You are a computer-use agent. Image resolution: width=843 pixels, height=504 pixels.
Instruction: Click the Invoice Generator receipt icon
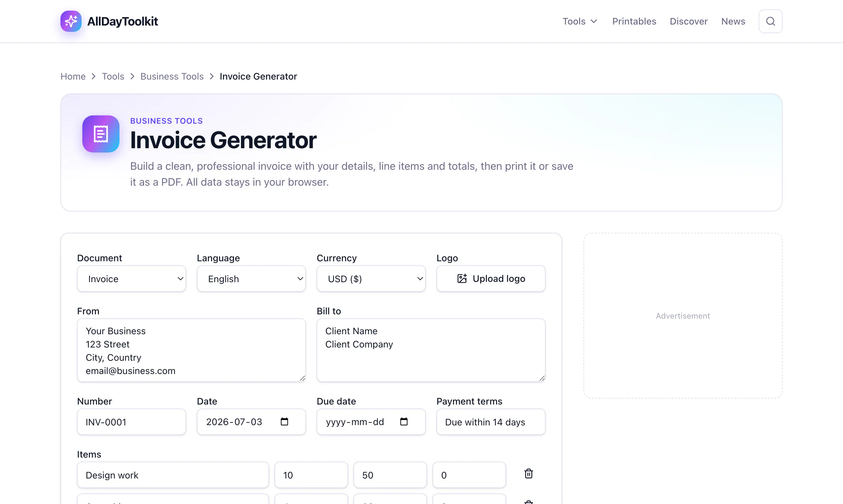pyautogui.click(x=101, y=134)
